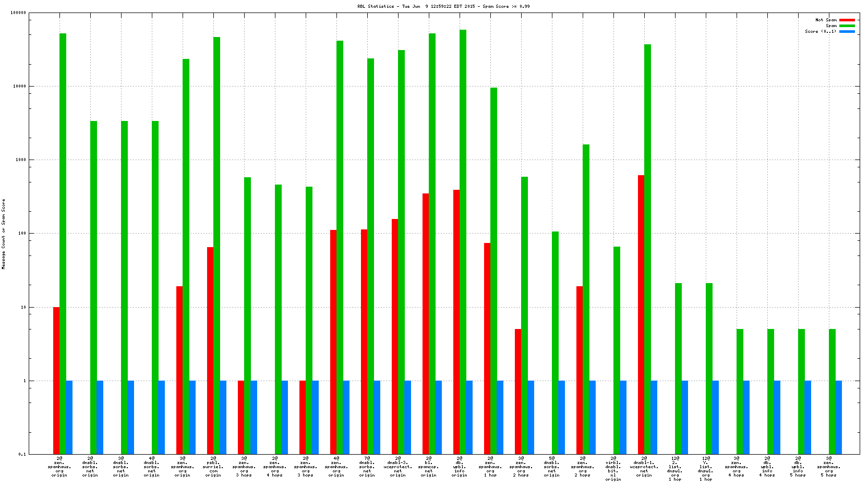Click the 0.1 tick label on the y-axis
The image size is (868, 488).
[22, 454]
